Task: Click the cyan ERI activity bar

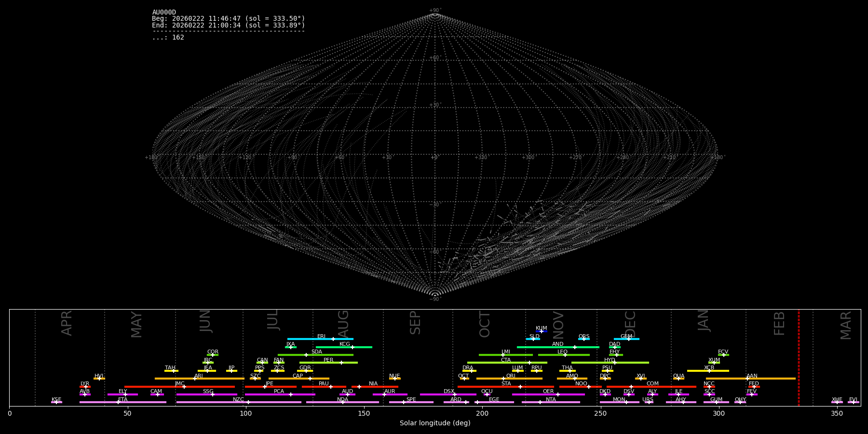Action: click(320, 339)
